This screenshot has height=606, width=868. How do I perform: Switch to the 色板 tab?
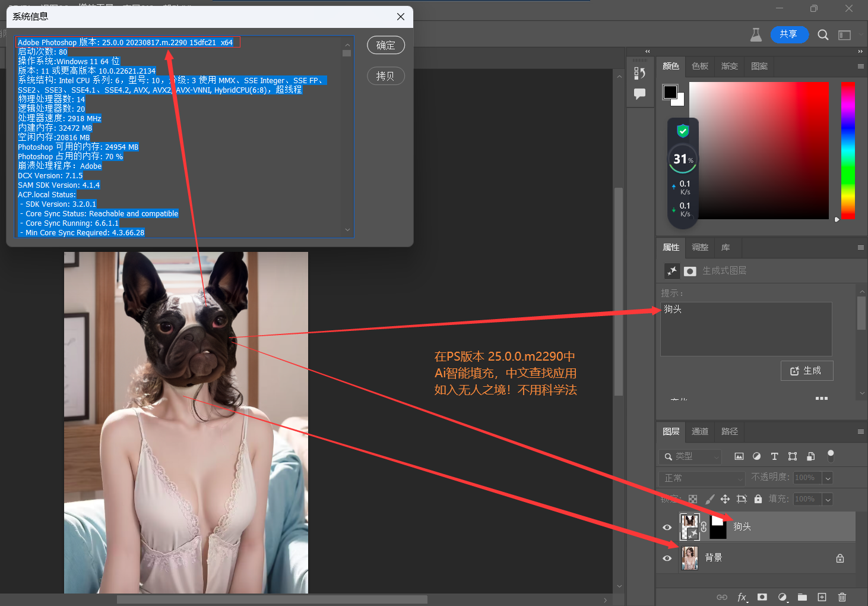[700, 67]
